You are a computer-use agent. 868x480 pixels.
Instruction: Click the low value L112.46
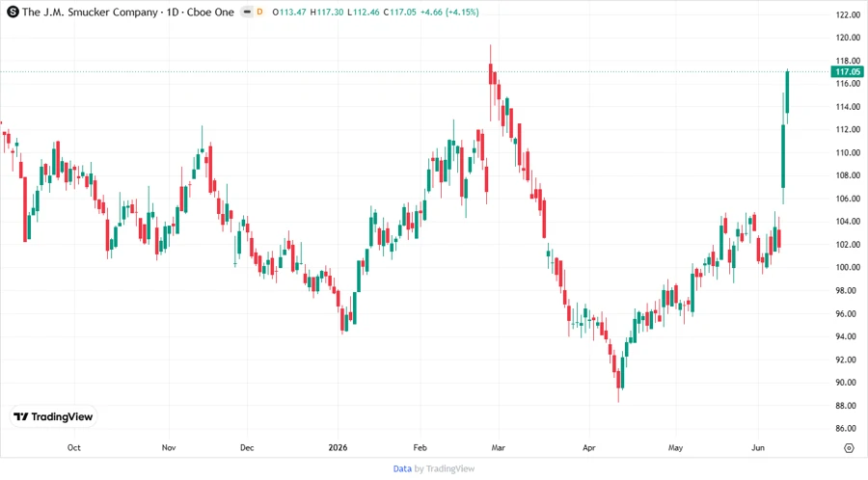click(364, 12)
